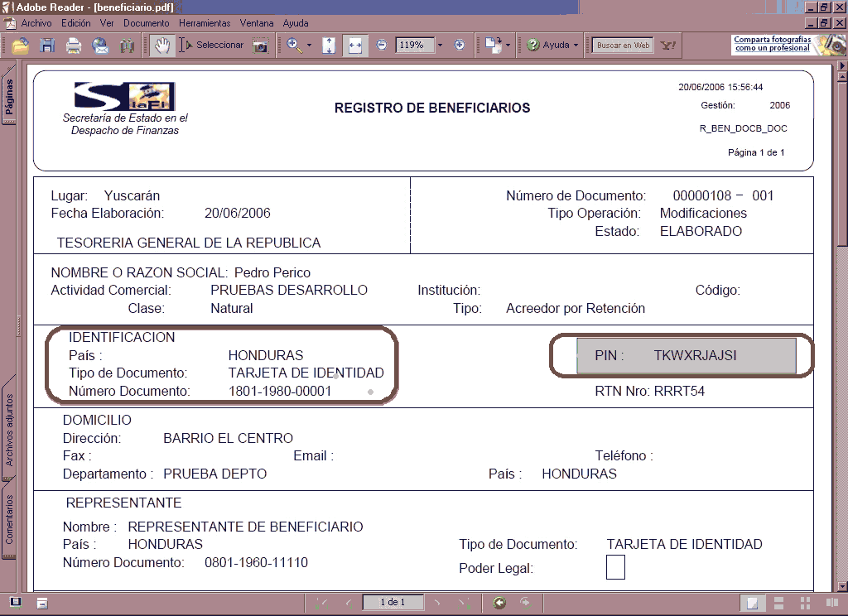Click the Open file folder icon
The image size is (848, 616).
(20, 46)
